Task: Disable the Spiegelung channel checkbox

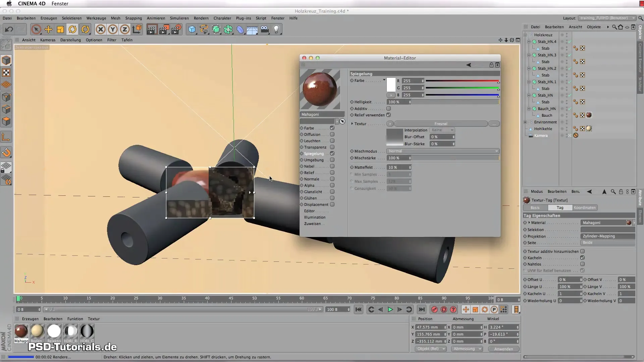Action: pyautogui.click(x=332, y=154)
